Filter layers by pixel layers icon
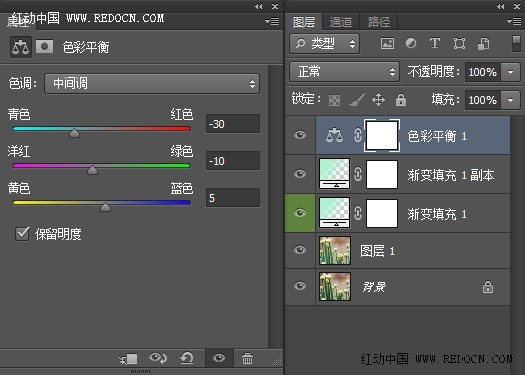525x375 pixels. [x=387, y=44]
